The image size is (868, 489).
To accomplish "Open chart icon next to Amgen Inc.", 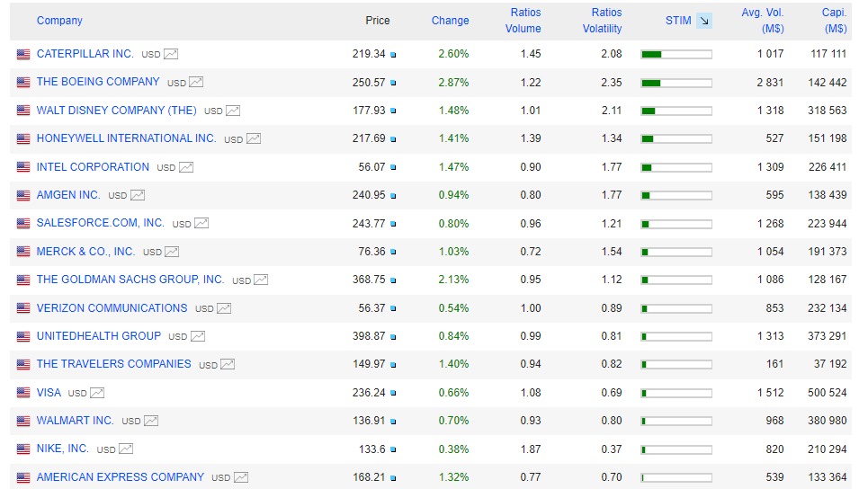I will click(x=138, y=195).
